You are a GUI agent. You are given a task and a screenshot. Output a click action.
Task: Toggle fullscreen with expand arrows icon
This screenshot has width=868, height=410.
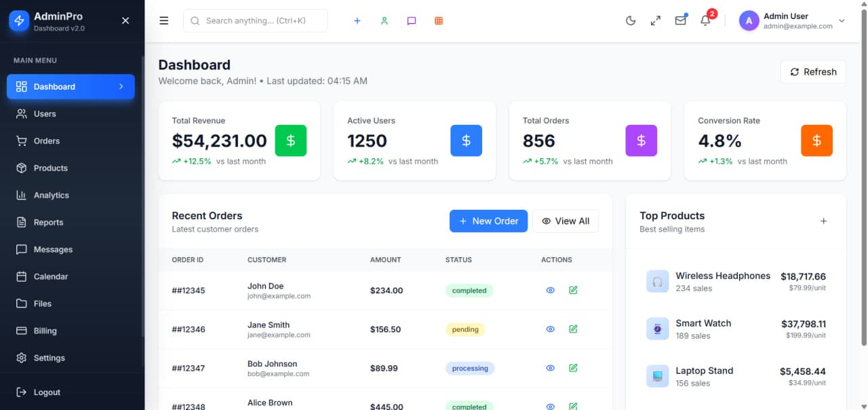[x=656, y=21]
